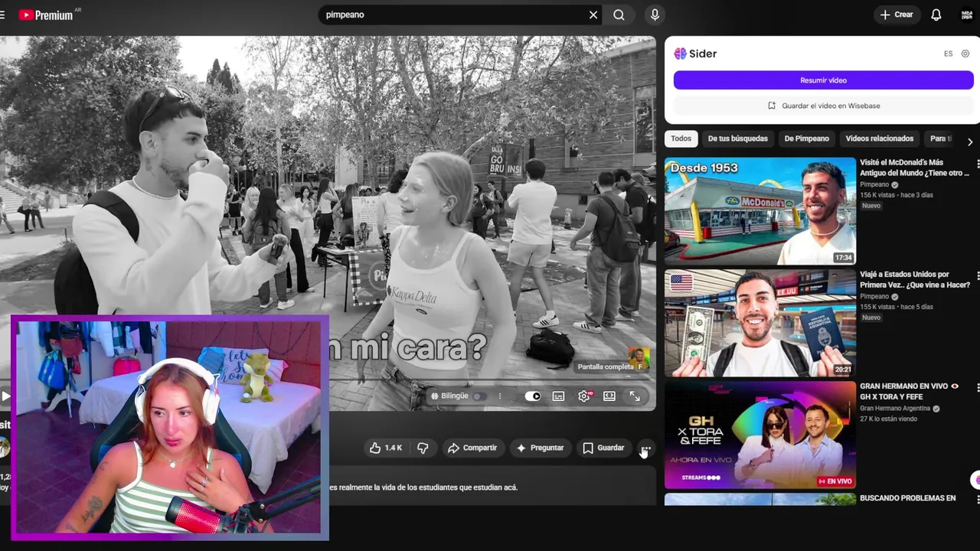Open the GH X Tora & Fefe thumbnail

(x=760, y=435)
